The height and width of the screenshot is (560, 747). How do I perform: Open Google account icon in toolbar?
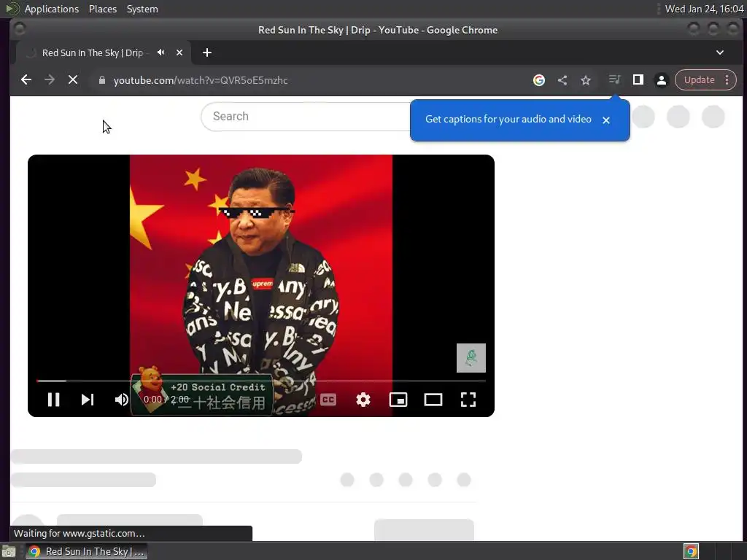[x=539, y=80]
